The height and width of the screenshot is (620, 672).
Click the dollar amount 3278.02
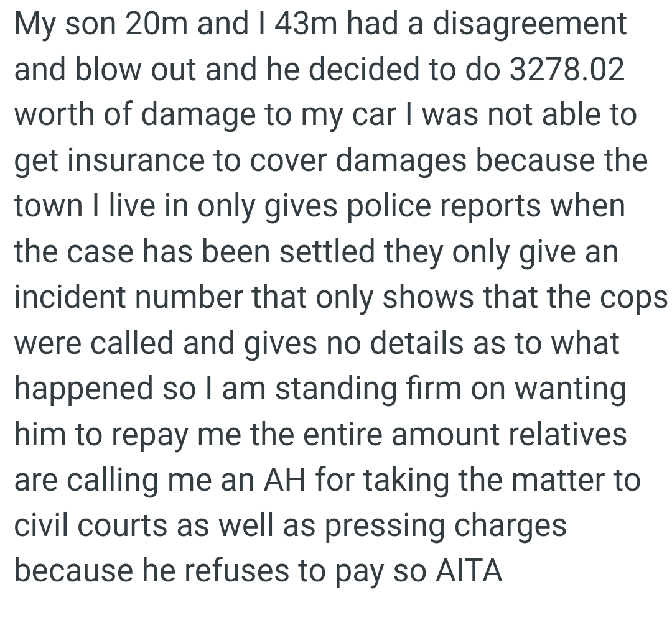pyautogui.click(x=566, y=70)
